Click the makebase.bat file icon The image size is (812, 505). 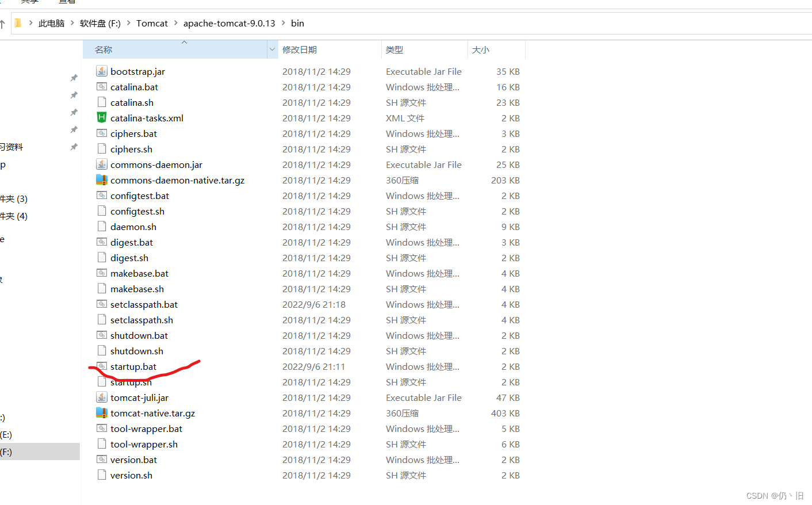(102, 273)
